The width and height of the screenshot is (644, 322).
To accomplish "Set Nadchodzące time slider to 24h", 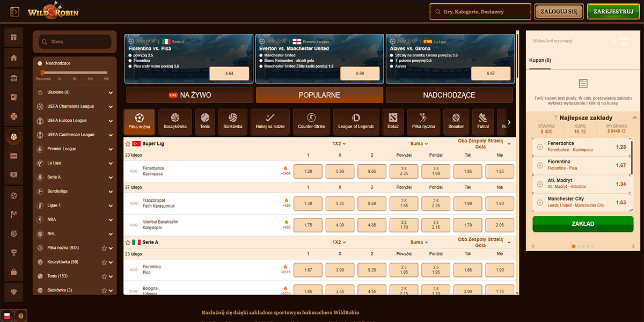I will [x=91, y=73].
